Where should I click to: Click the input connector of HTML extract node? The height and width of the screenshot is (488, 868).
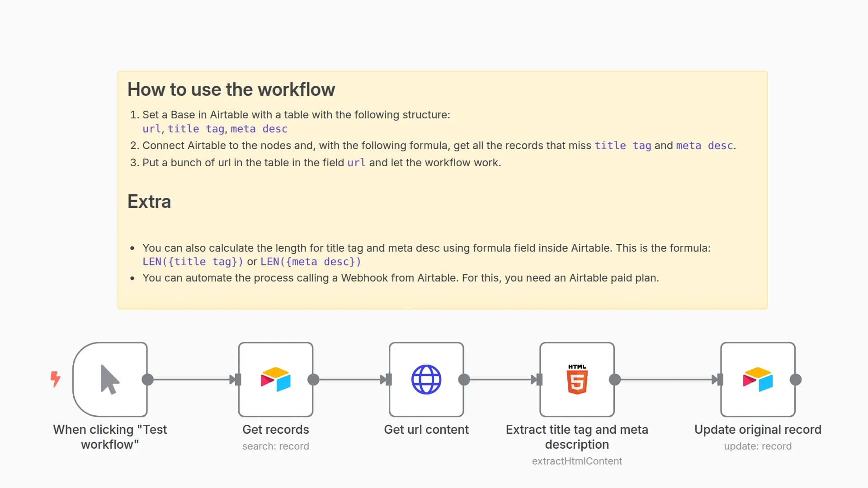pyautogui.click(x=539, y=380)
